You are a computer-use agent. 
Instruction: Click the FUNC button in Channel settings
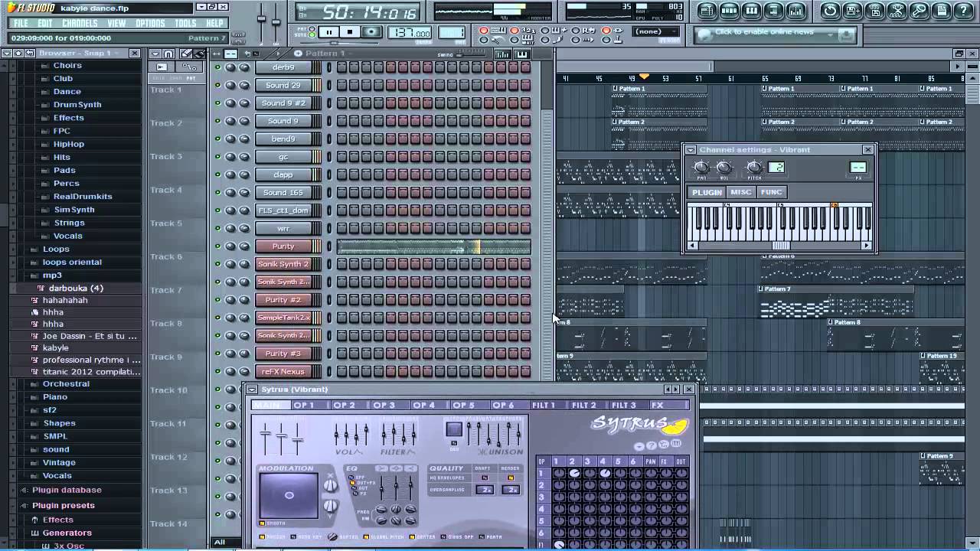[771, 192]
